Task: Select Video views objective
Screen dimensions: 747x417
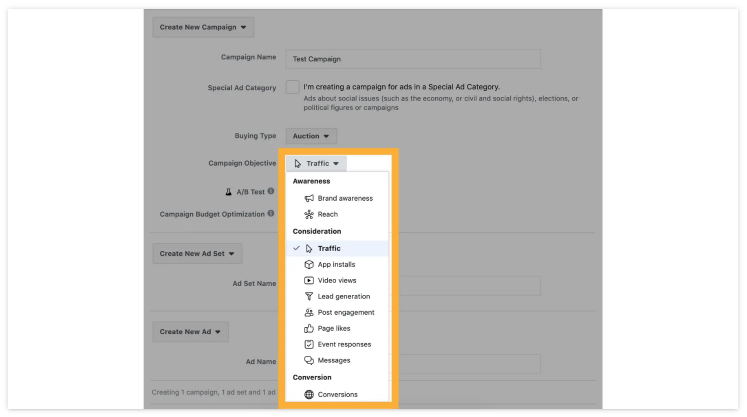Action: 337,280
